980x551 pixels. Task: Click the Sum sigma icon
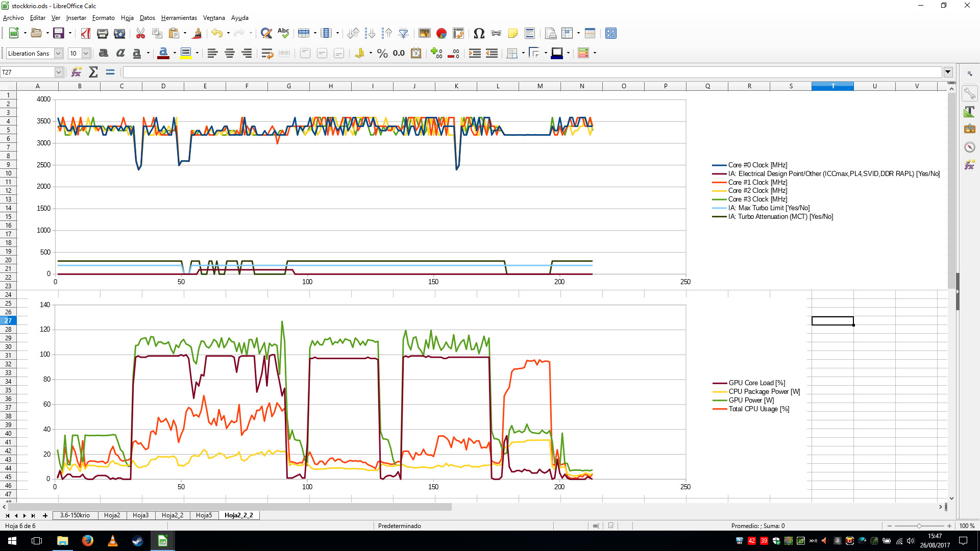click(x=93, y=72)
